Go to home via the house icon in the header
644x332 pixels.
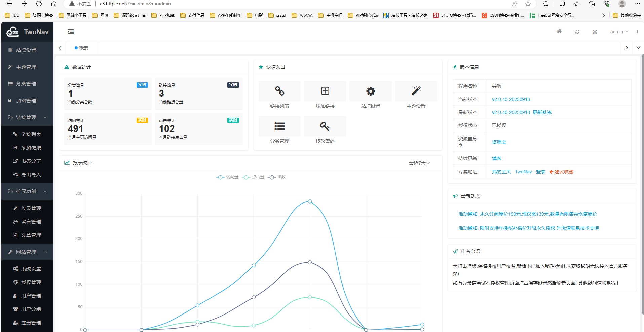(x=559, y=32)
